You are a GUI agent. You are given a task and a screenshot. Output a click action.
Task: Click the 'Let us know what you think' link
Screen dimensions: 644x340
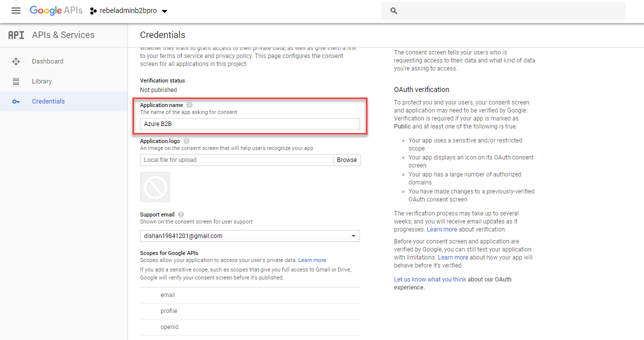[x=429, y=279]
